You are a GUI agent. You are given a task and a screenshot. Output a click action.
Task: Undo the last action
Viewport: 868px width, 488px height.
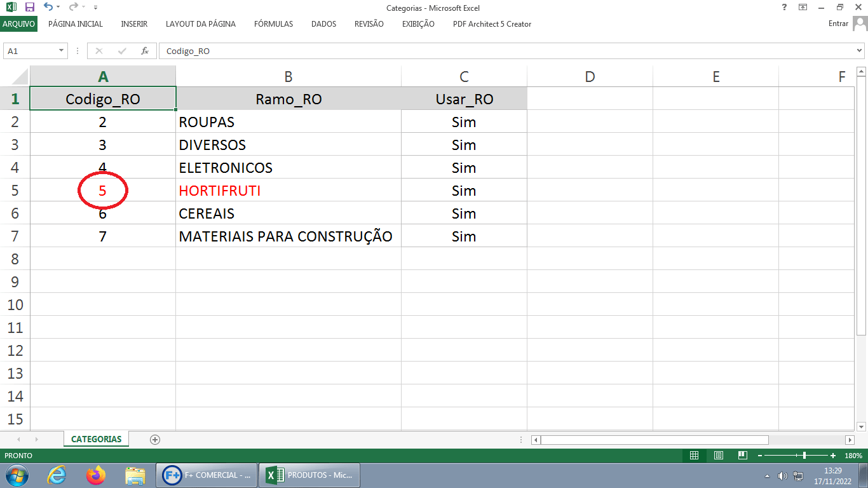(x=48, y=8)
